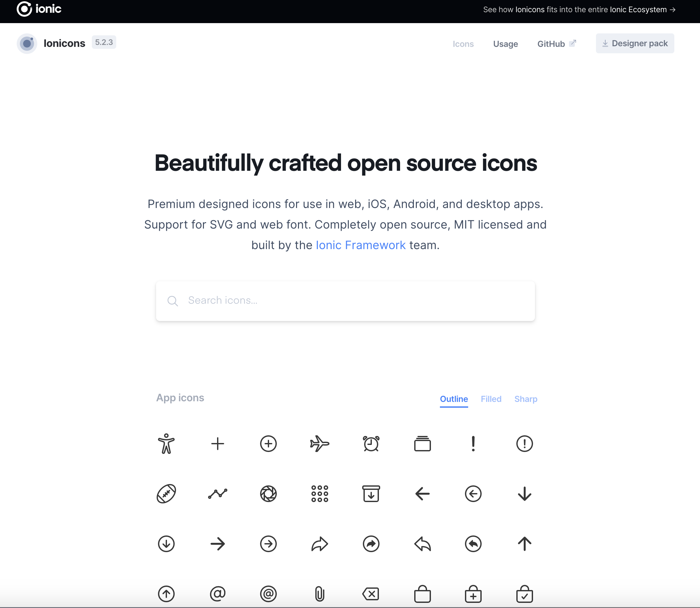Pick the plain arrow-down icon
This screenshot has height=608, width=700.
(525, 494)
